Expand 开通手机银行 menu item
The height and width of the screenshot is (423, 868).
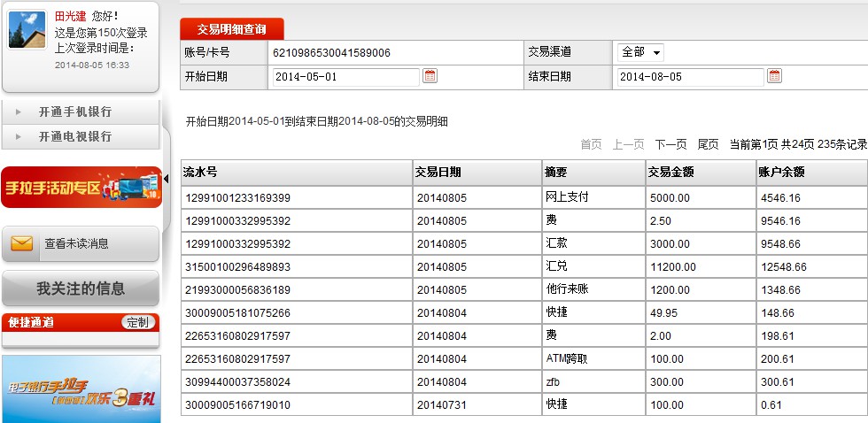pyautogui.click(x=75, y=112)
